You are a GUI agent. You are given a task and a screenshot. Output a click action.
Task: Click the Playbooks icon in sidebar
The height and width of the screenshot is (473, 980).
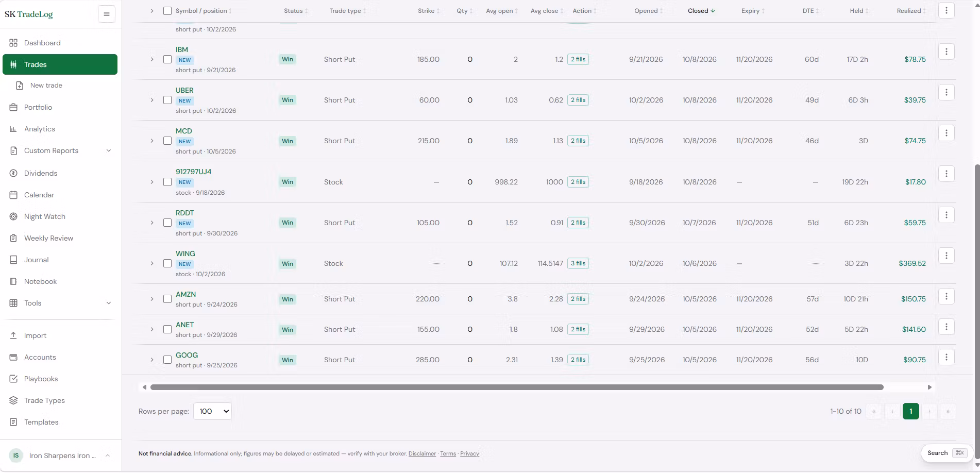pos(13,379)
